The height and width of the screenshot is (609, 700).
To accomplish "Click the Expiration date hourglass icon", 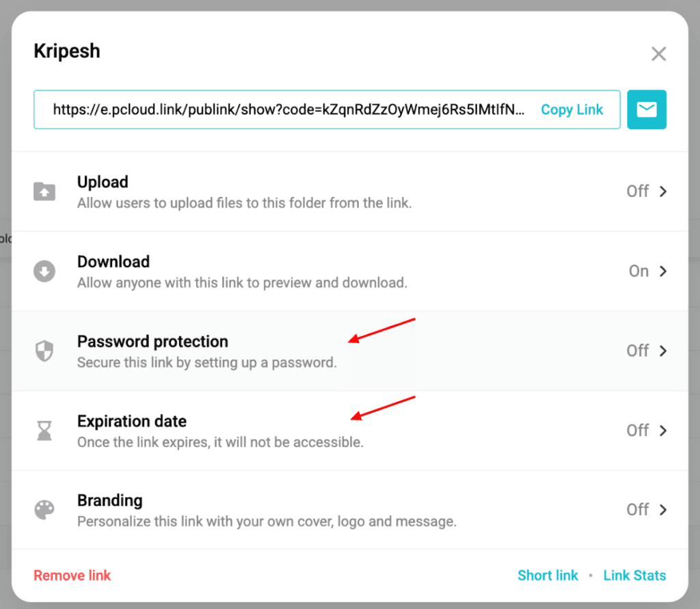I will (x=44, y=431).
